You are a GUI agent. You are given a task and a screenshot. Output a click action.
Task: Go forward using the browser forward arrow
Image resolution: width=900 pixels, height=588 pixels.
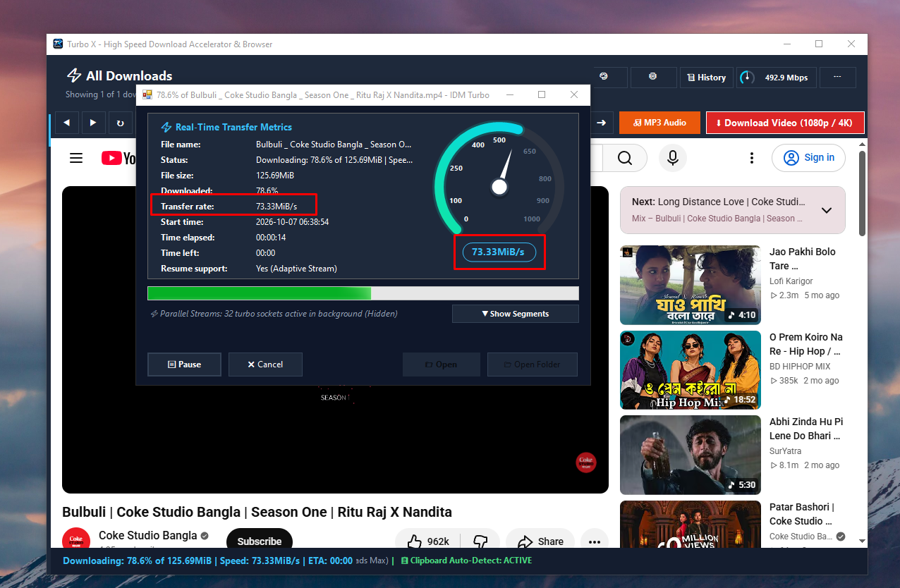pos(94,123)
